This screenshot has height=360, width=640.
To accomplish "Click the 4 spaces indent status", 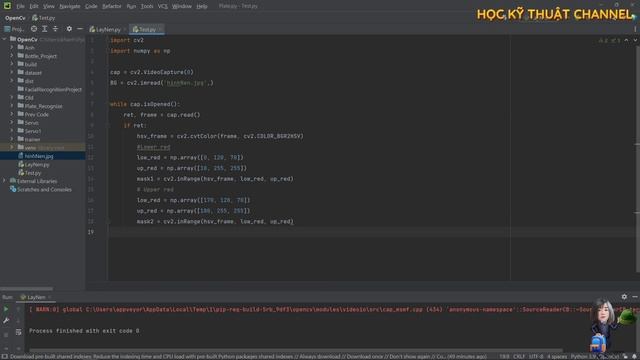I will 557,357.
